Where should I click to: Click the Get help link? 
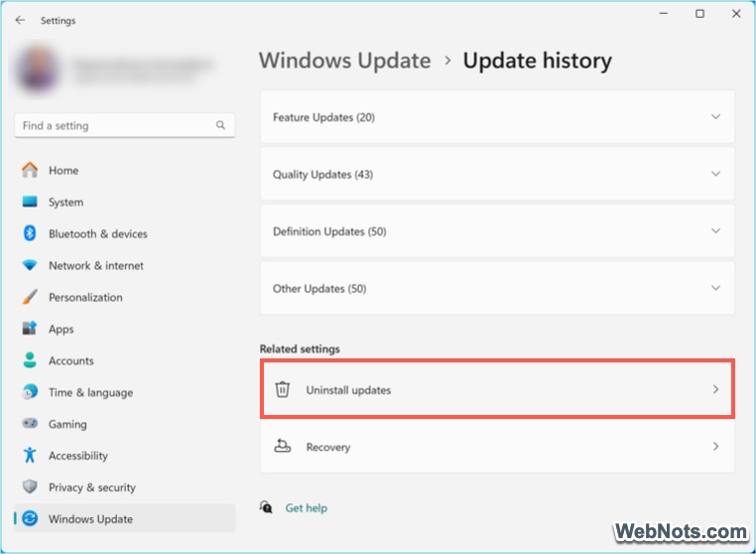(x=307, y=507)
